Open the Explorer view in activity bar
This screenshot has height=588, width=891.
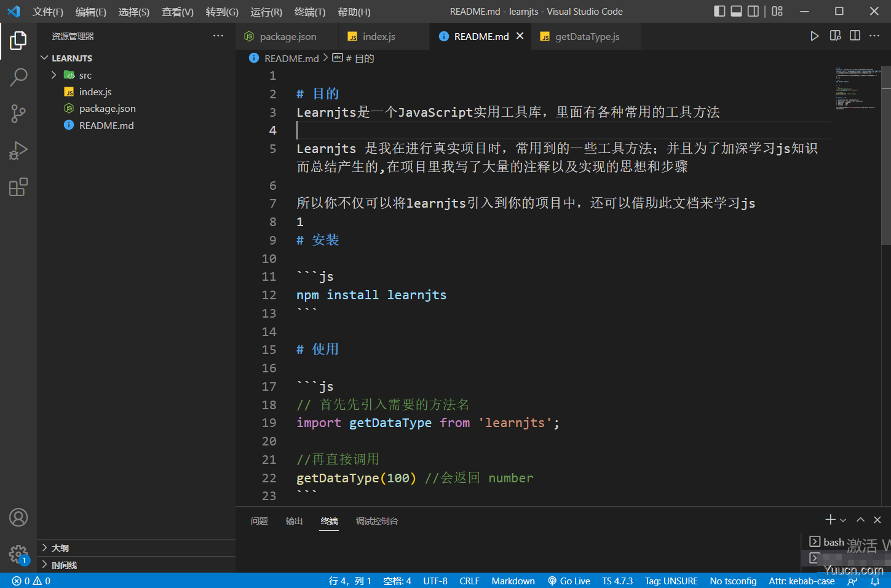point(18,41)
